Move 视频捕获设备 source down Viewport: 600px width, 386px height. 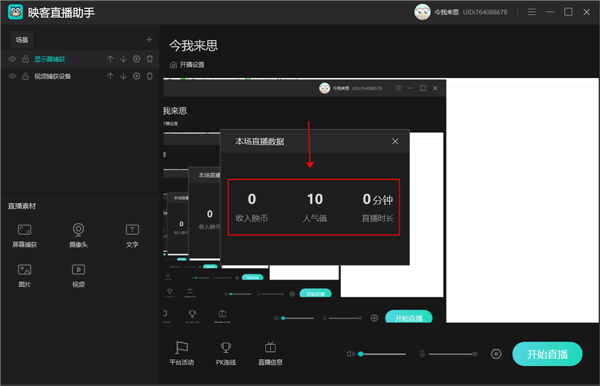point(123,76)
